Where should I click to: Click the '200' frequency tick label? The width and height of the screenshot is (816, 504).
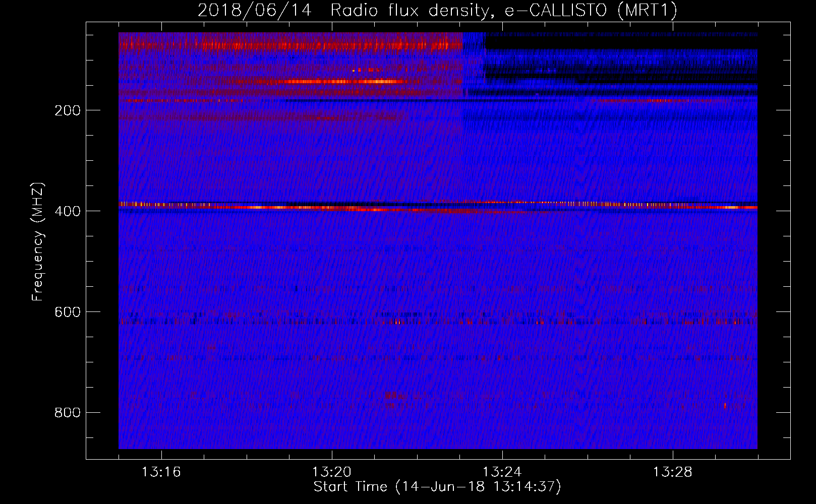pos(68,110)
